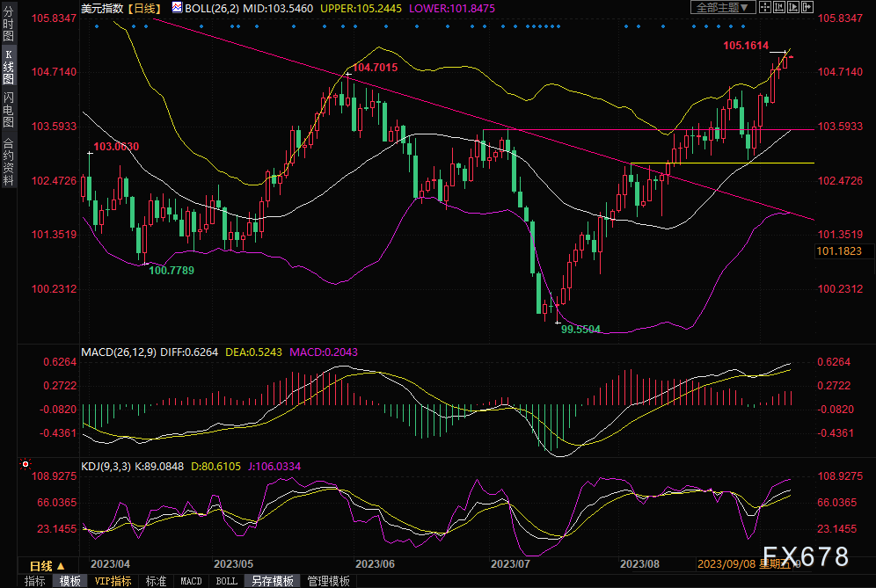Toggle the MACD indicator template
Viewport: 876px width, 588px height.
pos(191,581)
